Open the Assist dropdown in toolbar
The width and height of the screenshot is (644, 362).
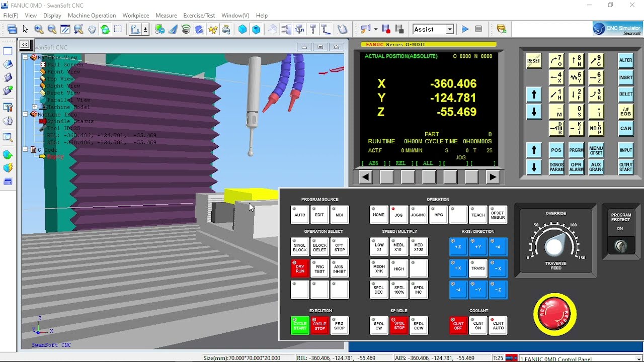coord(450,30)
